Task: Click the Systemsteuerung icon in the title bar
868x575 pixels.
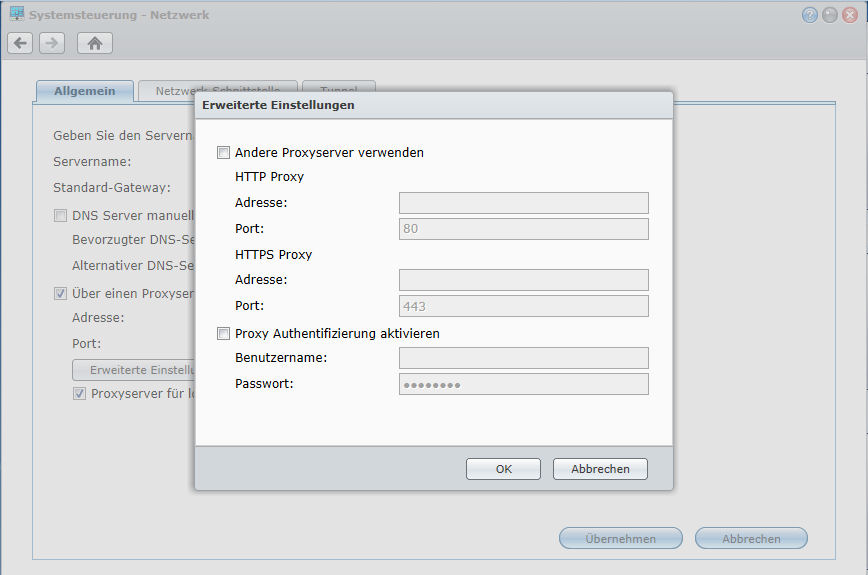Action: [16, 15]
